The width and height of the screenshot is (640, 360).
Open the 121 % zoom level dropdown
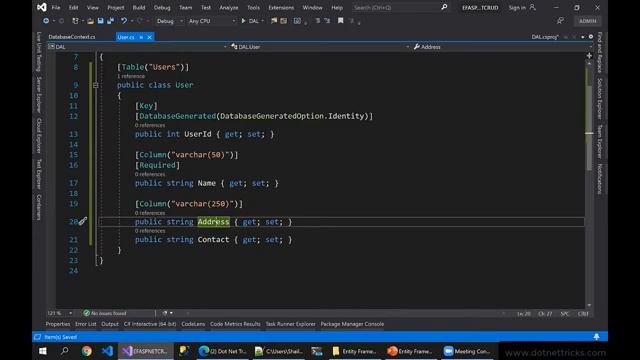pos(60,313)
